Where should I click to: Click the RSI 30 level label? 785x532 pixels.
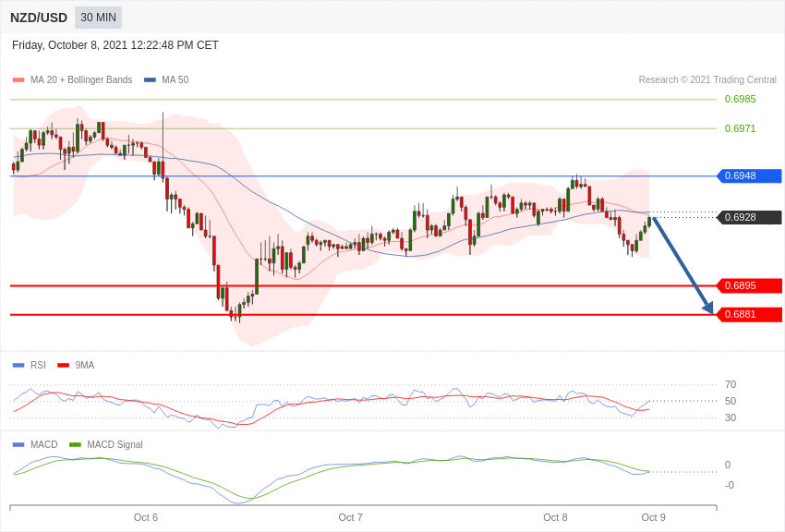(731, 417)
